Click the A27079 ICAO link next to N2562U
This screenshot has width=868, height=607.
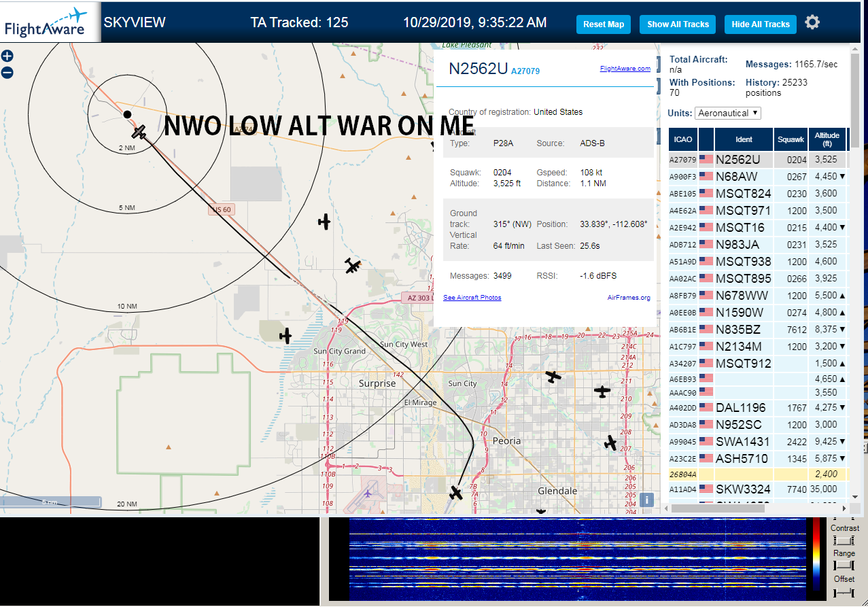click(x=525, y=71)
